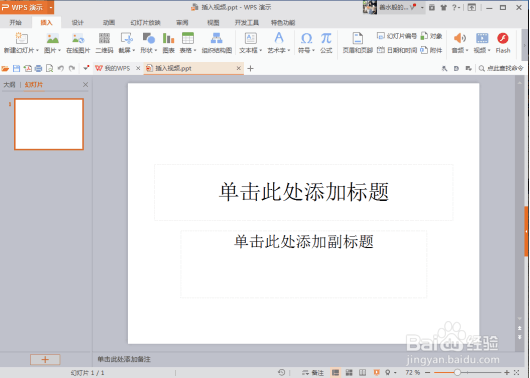Click the Open folder icon in quick toolbar
Image resolution: width=530 pixels, height=378 pixels.
pyautogui.click(x=5, y=69)
